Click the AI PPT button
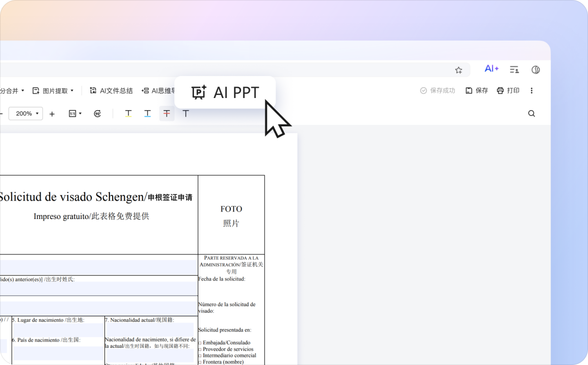The width and height of the screenshot is (588, 365). pyautogui.click(x=224, y=92)
